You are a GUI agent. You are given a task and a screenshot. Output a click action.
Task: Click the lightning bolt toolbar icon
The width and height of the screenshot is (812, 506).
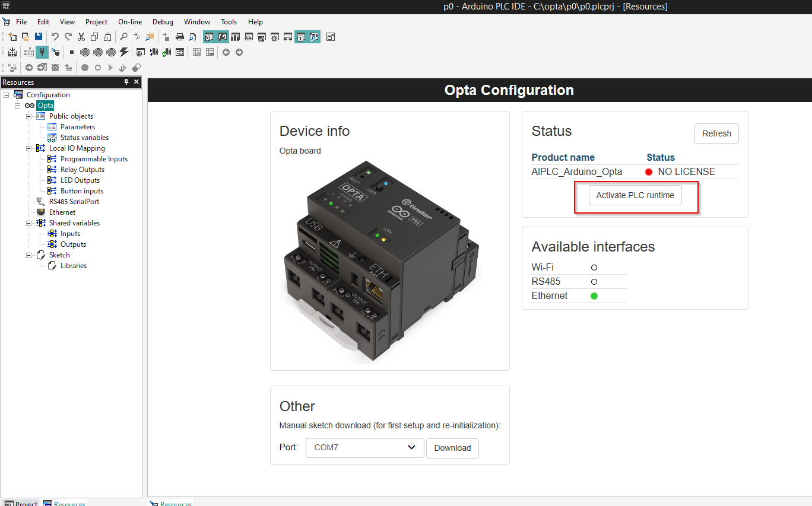(x=124, y=52)
